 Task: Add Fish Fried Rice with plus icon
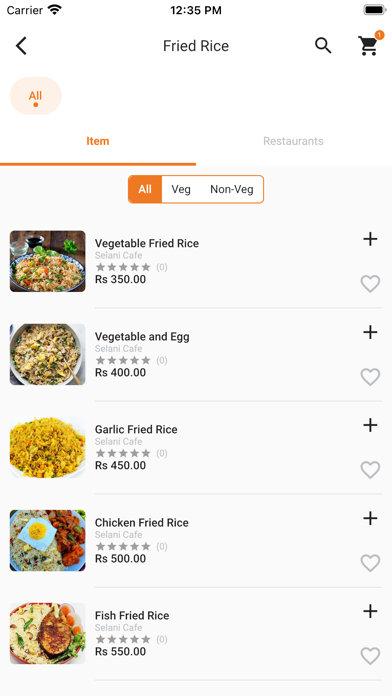point(370,611)
